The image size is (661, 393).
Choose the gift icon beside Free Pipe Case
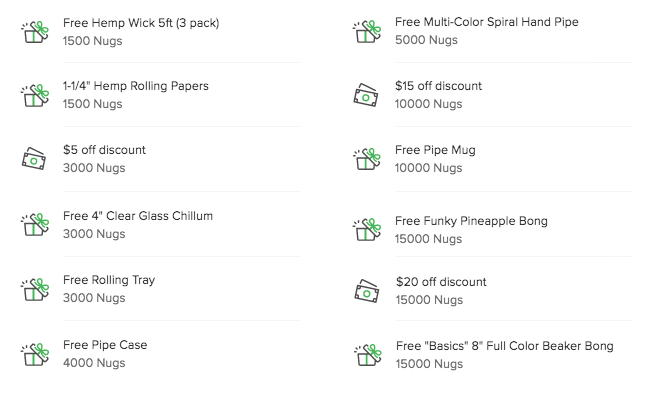tap(35, 354)
